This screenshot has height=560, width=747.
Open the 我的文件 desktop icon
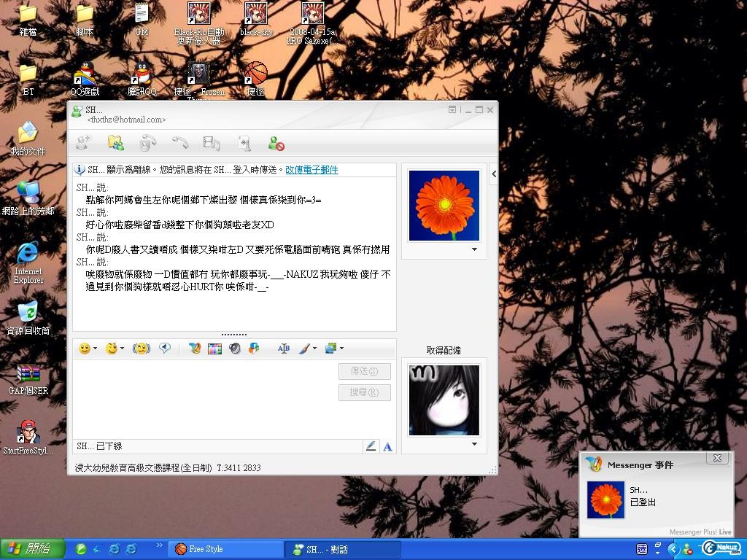(28, 139)
